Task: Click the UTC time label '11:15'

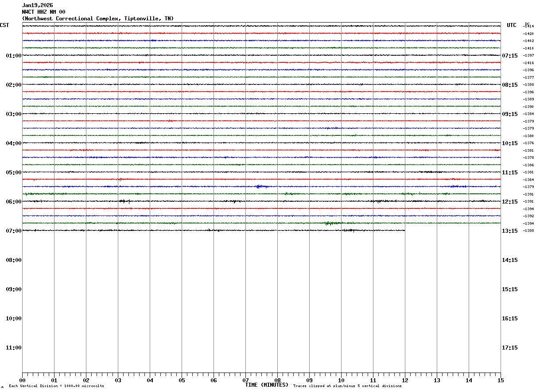Action: tap(510, 173)
